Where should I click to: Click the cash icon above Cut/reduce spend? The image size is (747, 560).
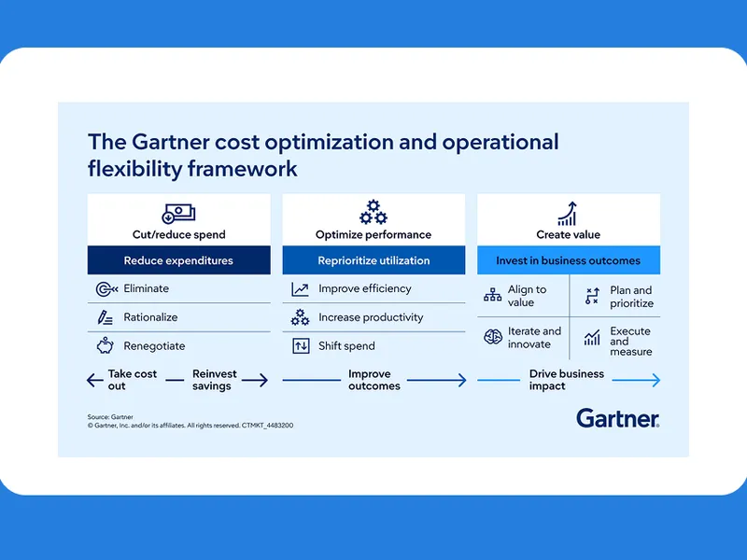click(x=178, y=214)
